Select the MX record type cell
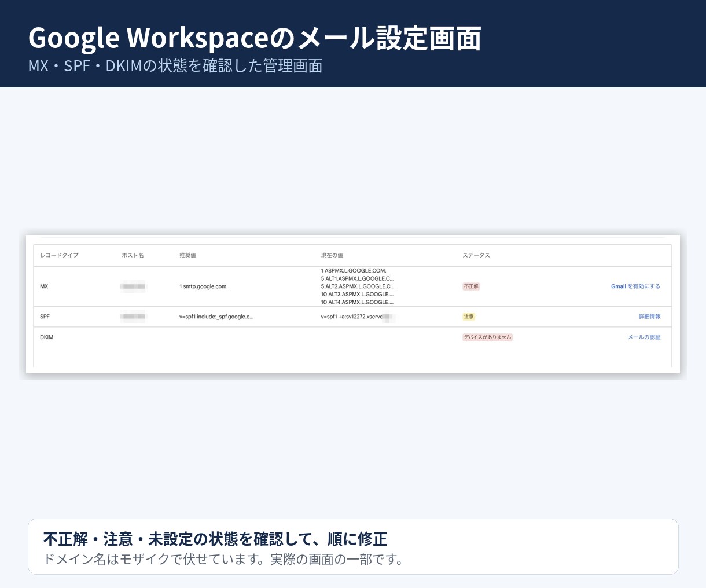Screen dimensions: 706x588 [x=44, y=286]
